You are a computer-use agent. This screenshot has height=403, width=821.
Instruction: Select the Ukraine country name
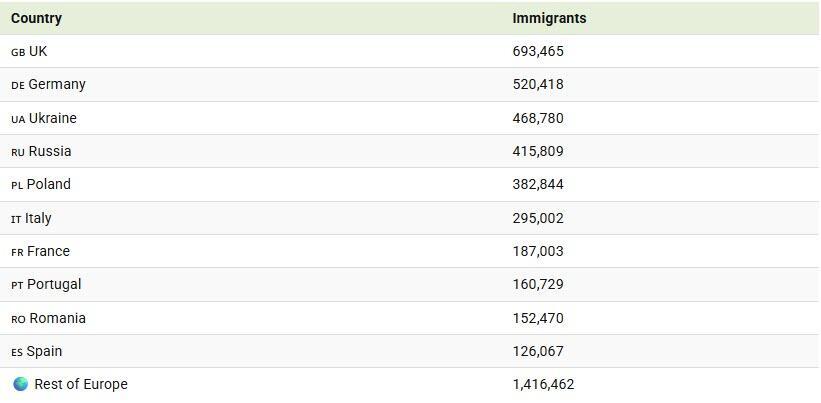coord(53,118)
